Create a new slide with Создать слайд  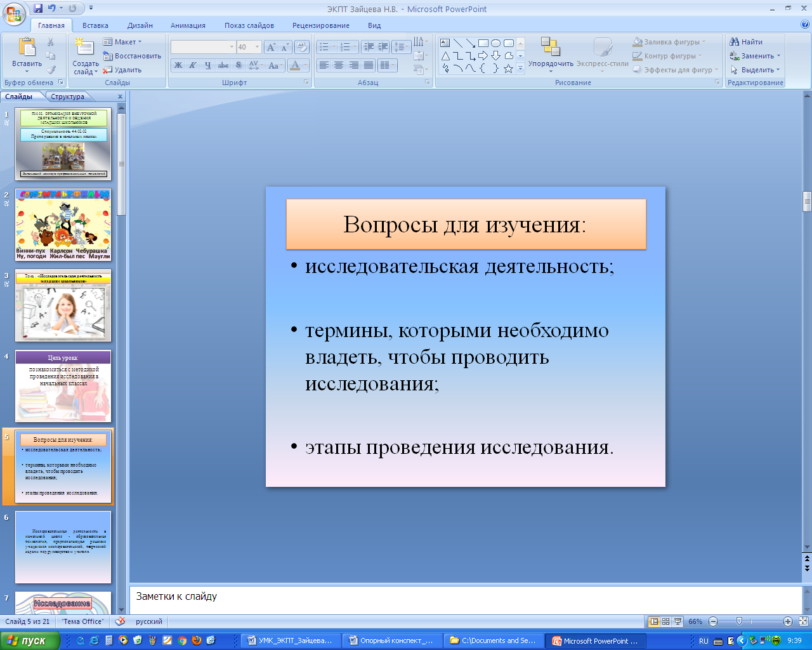click(x=85, y=56)
